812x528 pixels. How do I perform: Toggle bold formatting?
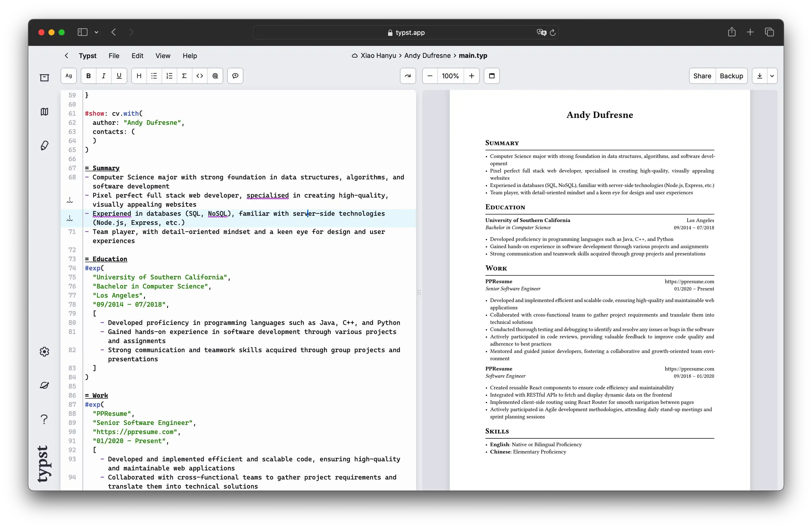[89, 76]
